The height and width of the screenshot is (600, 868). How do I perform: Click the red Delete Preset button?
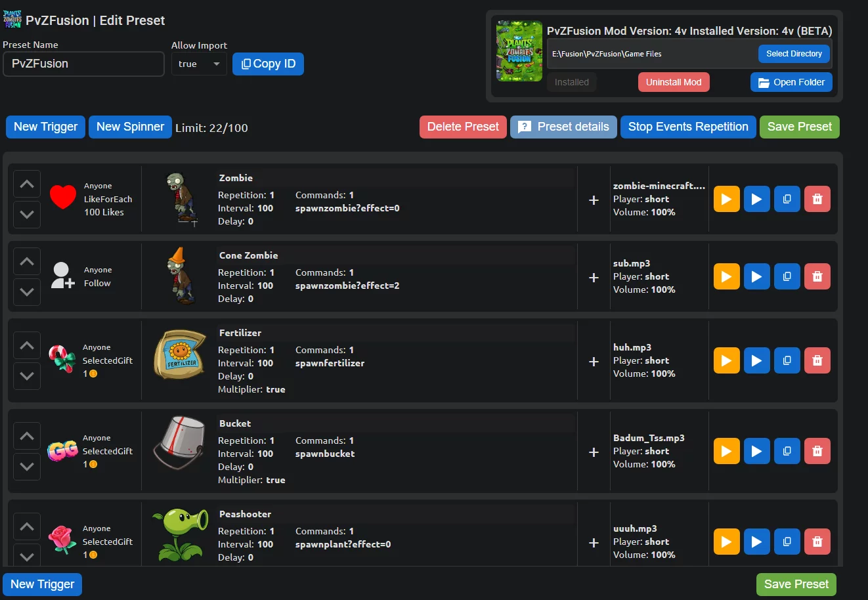[463, 127]
